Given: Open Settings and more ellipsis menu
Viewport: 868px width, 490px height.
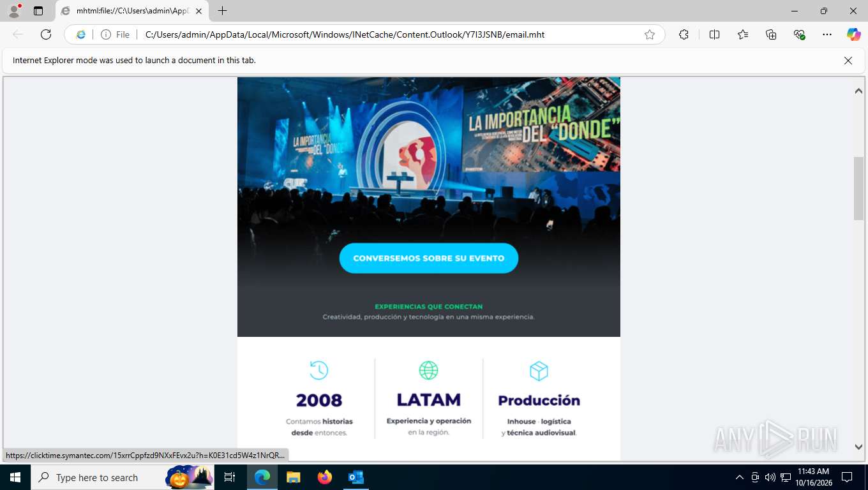Looking at the screenshot, I should (x=827, y=34).
